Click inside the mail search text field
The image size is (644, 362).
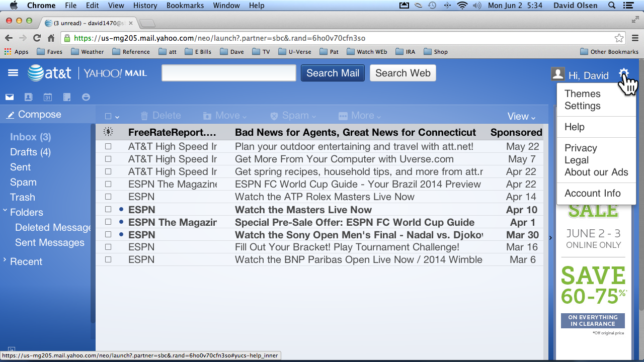point(229,73)
